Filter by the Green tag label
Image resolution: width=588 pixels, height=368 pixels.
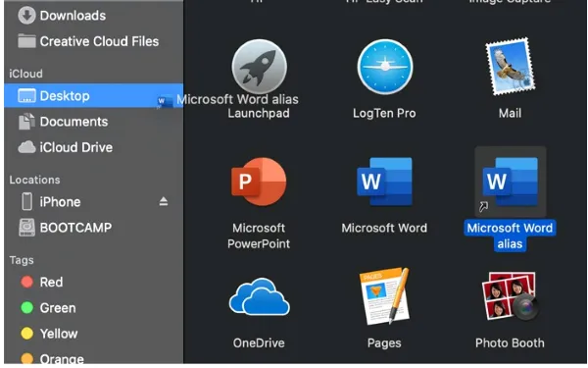[58, 308]
